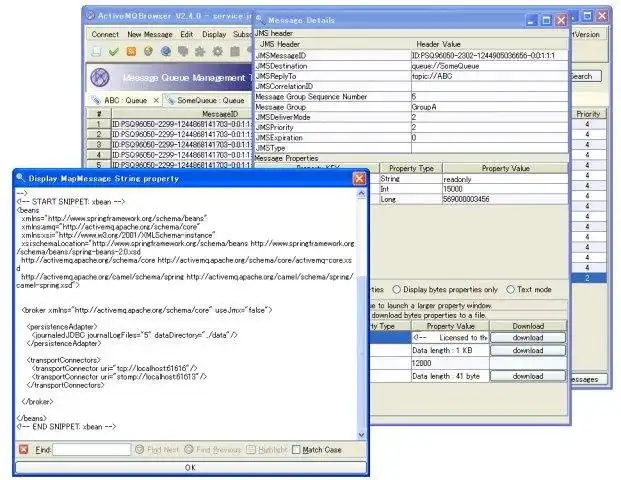The image size is (621, 480).
Task: Click the Priority column header
Action: [x=588, y=114]
